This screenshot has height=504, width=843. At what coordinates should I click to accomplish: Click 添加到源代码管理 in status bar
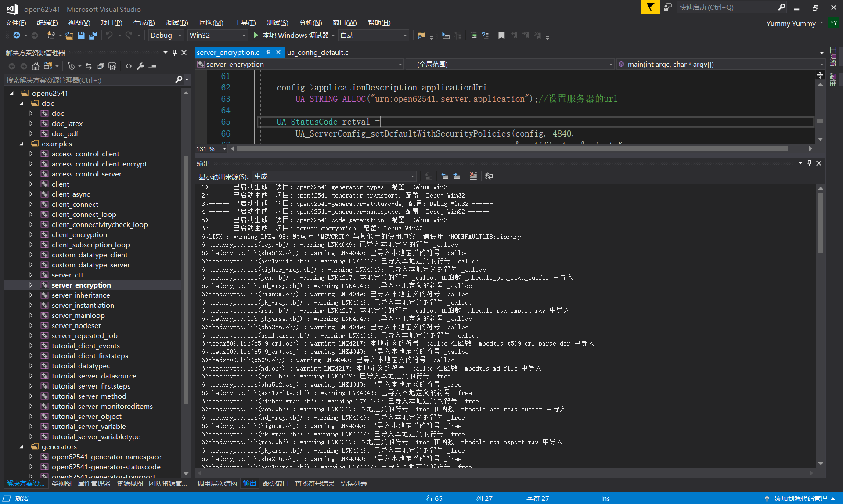[x=800, y=498]
